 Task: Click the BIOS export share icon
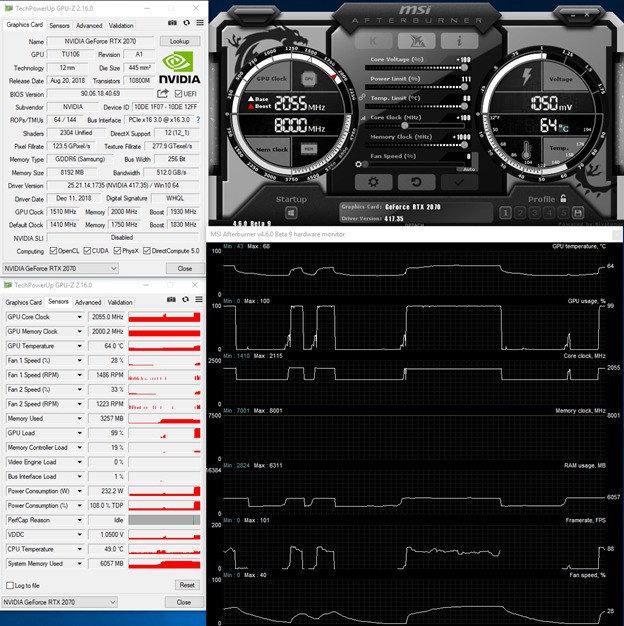161,93
